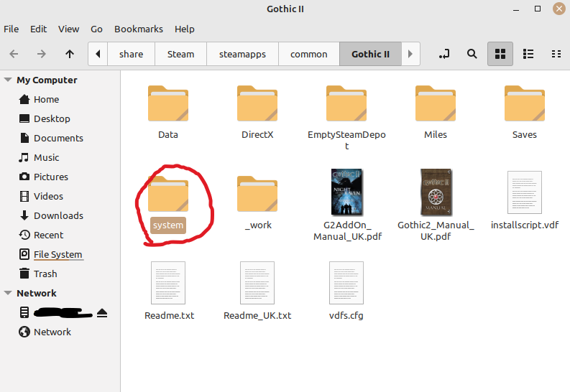This screenshot has height=392, width=570.
Task: Jump to common in the path bar
Action: (309, 54)
